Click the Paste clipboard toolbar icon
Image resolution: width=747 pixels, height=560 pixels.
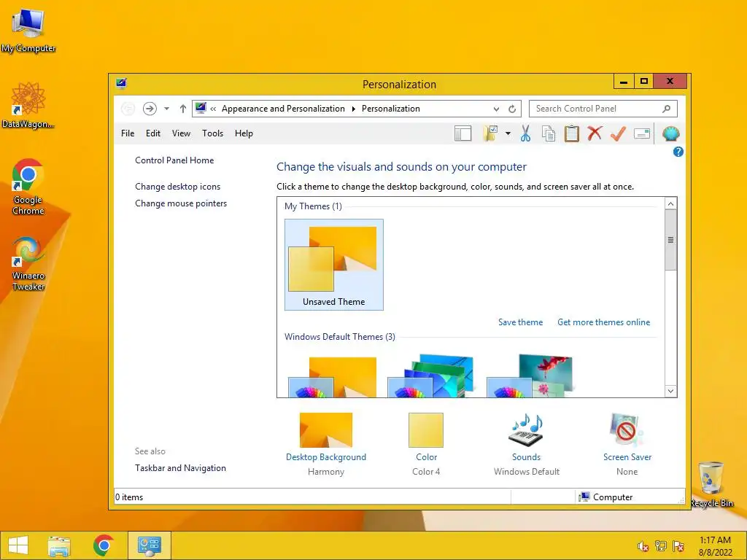pyautogui.click(x=572, y=134)
